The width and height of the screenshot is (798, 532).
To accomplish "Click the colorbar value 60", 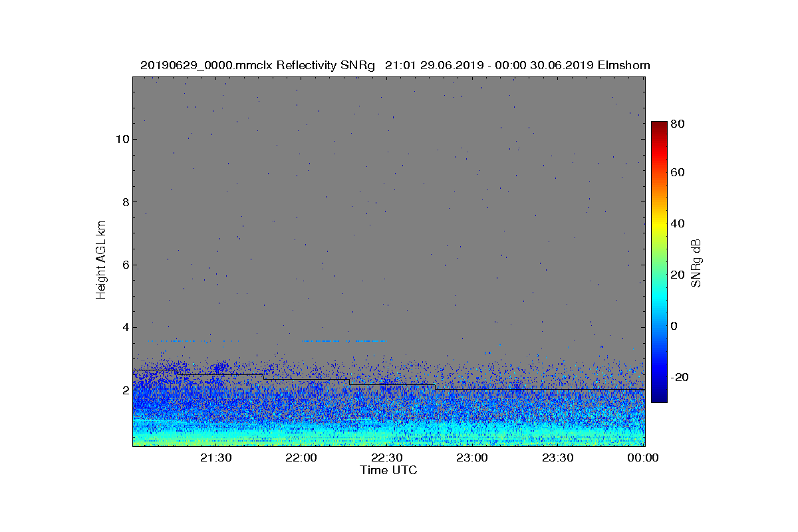I will pyautogui.click(x=678, y=173).
